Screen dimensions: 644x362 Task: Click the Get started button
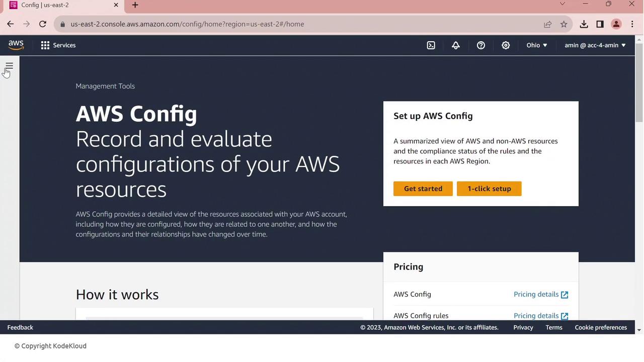click(423, 189)
